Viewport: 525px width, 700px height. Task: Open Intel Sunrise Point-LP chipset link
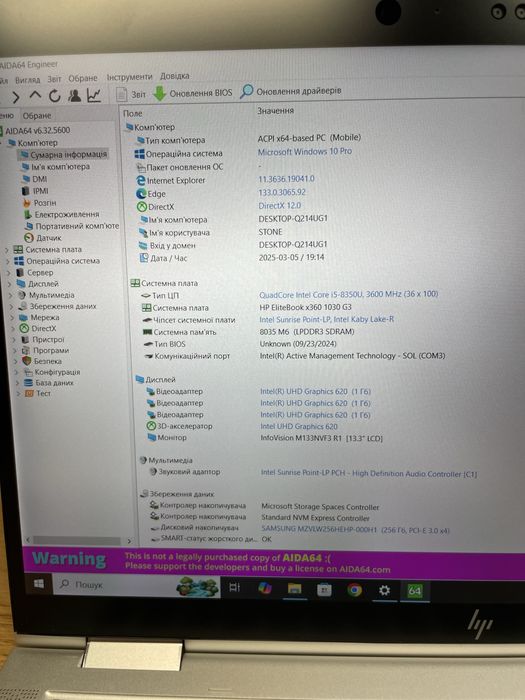(x=326, y=319)
